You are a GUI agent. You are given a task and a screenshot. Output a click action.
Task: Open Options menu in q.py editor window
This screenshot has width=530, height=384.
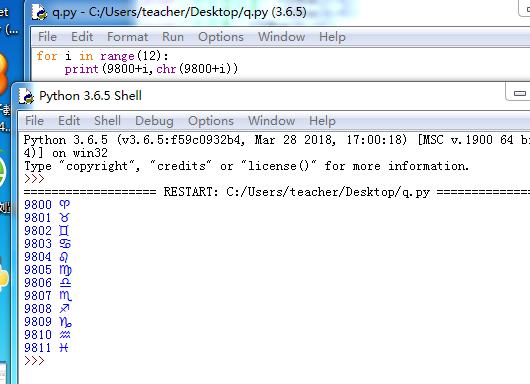pos(221,37)
